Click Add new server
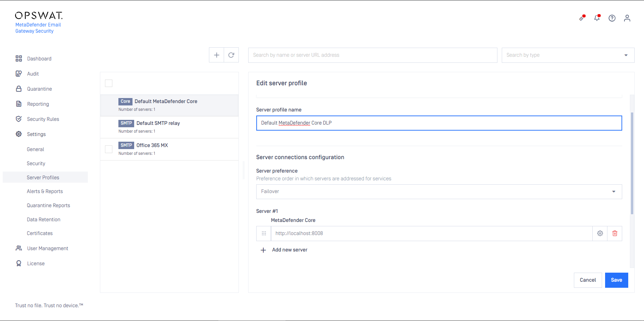Screen dimensions: 644x321 289,250
